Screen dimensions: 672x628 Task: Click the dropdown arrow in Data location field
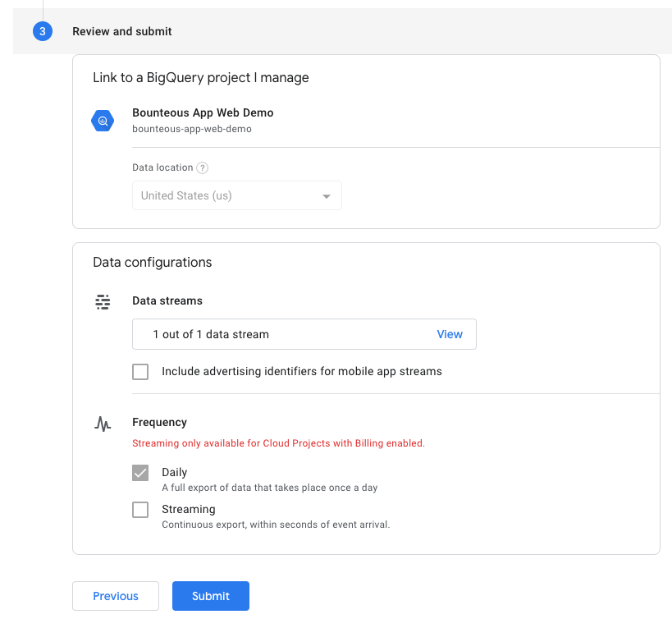pyautogui.click(x=327, y=196)
